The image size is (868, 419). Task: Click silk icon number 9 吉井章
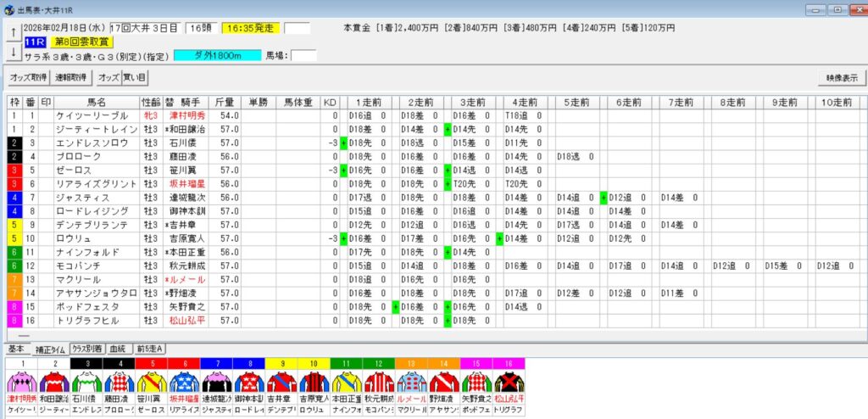coord(281,382)
